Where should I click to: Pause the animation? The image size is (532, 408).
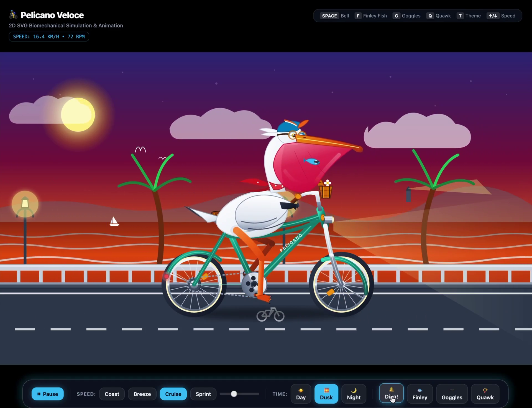[x=48, y=394]
